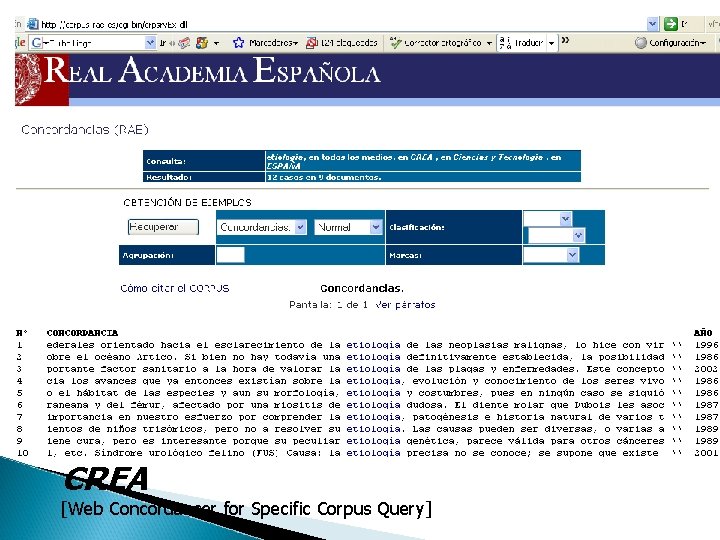Click the Corrector ortográfico check icon

pos(395,43)
